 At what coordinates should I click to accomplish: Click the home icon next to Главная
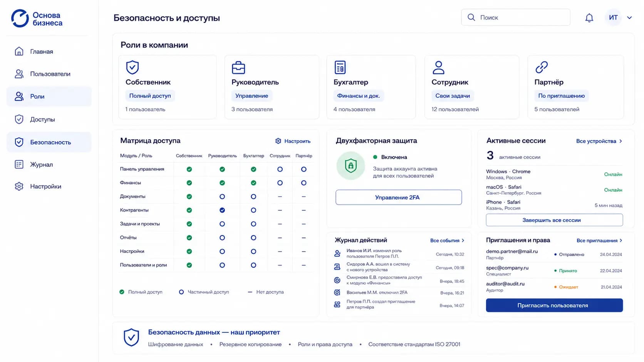point(19,51)
